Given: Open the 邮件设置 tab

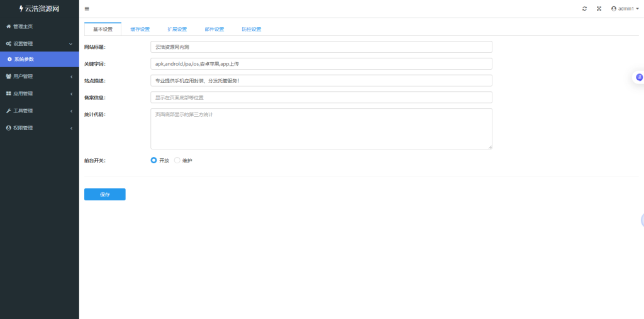Looking at the screenshot, I should click(x=214, y=30).
